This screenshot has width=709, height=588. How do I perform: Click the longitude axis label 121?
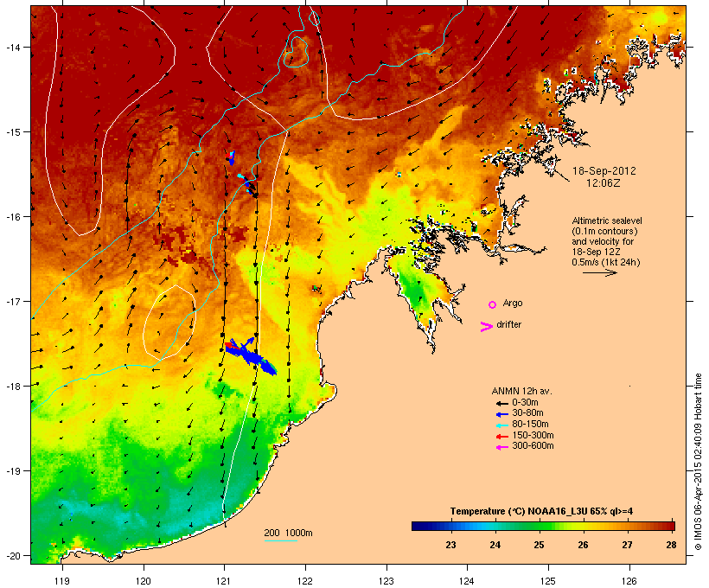(x=224, y=581)
